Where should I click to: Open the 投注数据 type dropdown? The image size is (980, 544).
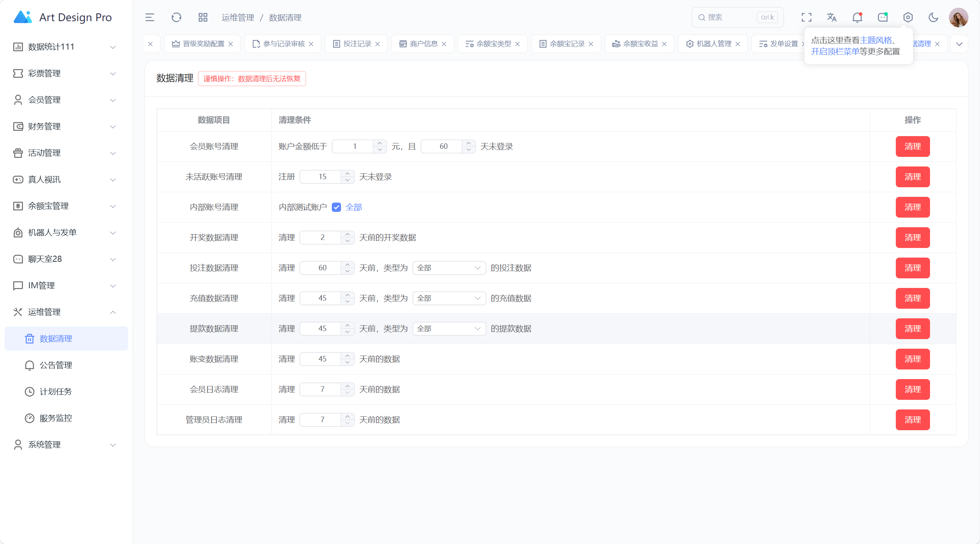(x=449, y=268)
